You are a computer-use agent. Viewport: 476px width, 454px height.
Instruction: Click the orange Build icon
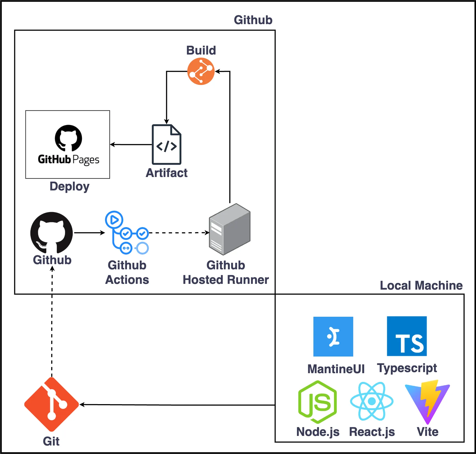click(201, 71)
